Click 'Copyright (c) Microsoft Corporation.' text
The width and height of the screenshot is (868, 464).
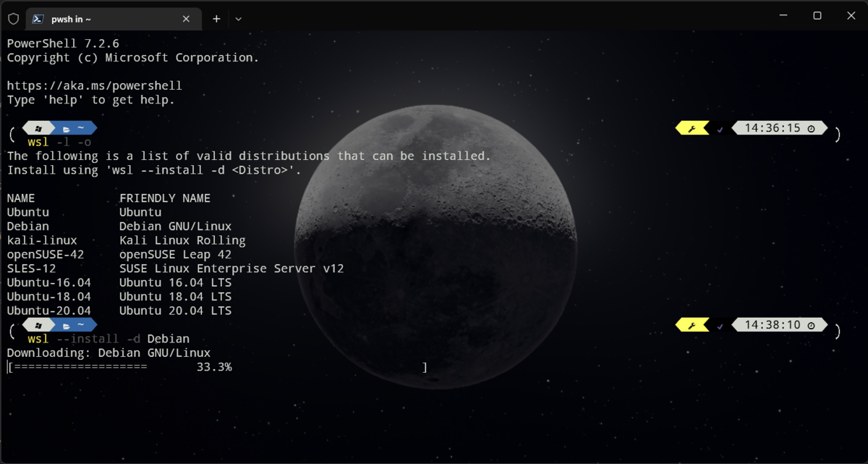point(133,58)
